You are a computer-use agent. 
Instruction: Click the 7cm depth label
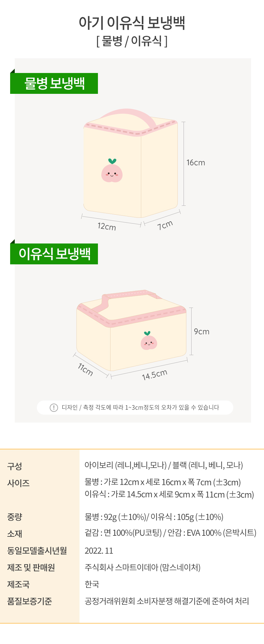pyautogui.click(x=165, y=225)
